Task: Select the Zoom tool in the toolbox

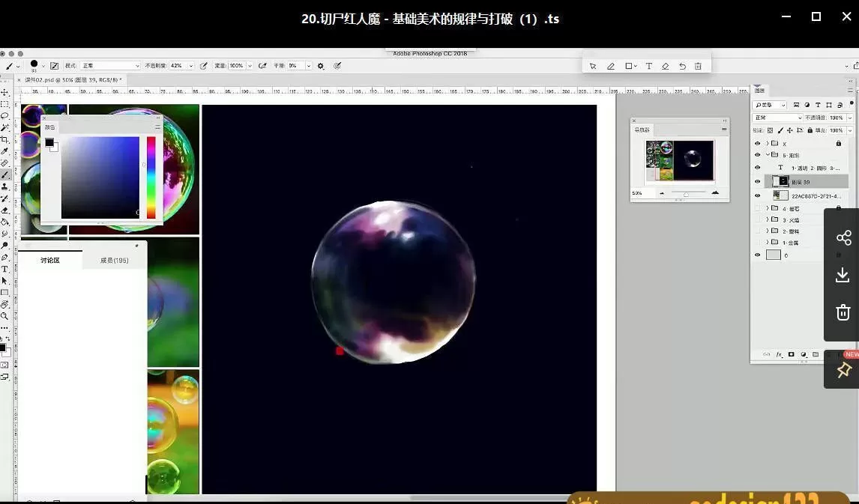Action: (x=4, y=316)
